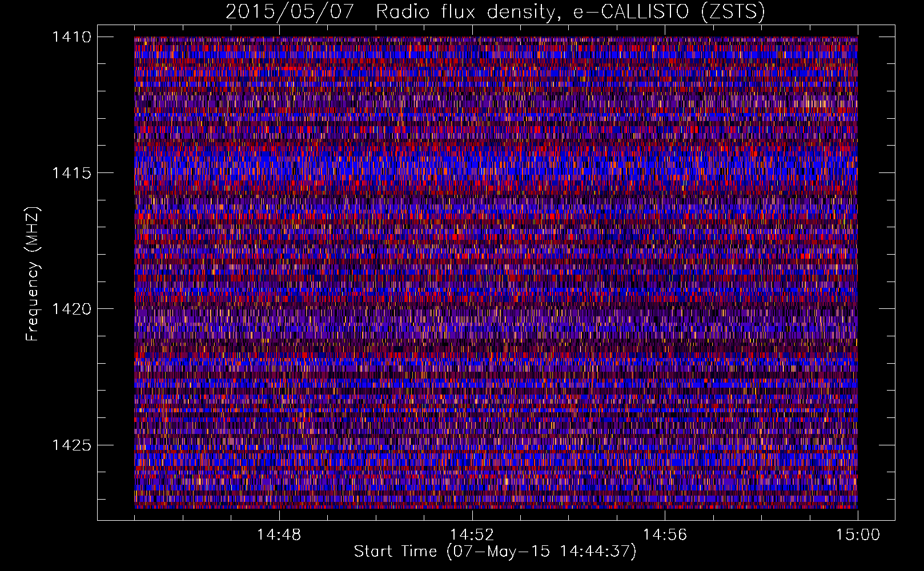Select the '1415' frequency axis label
The image size is (924, 571).
click(x=71, y=173)
